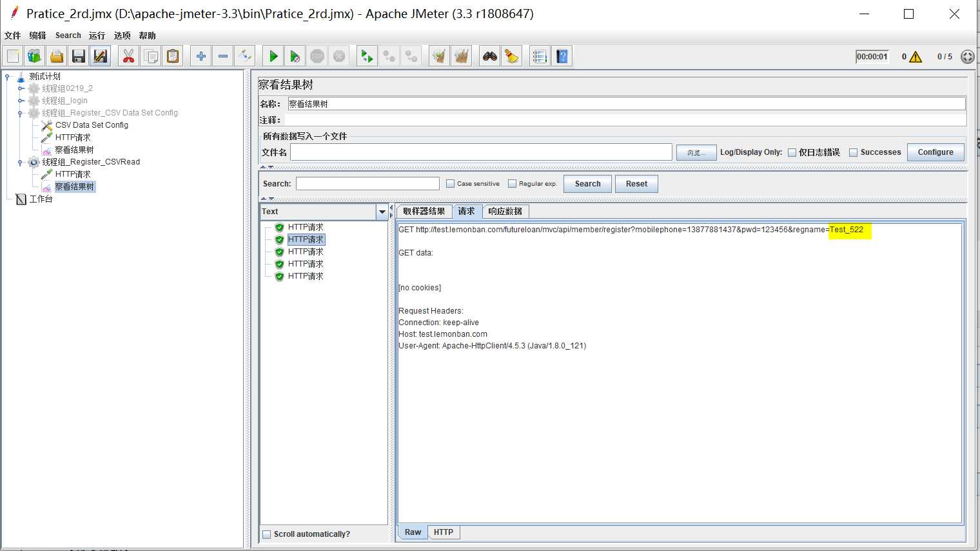
Task: Check the Case sensitive option
Action: pos(450,184)
